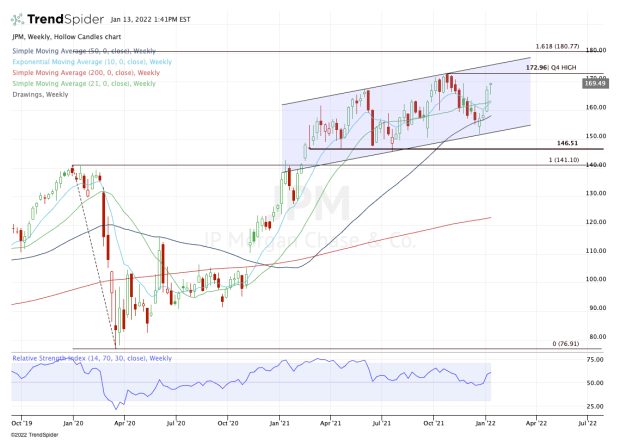
Task: Toggle the Simple Moving Average 50 legend
Action: pos(84,49)
